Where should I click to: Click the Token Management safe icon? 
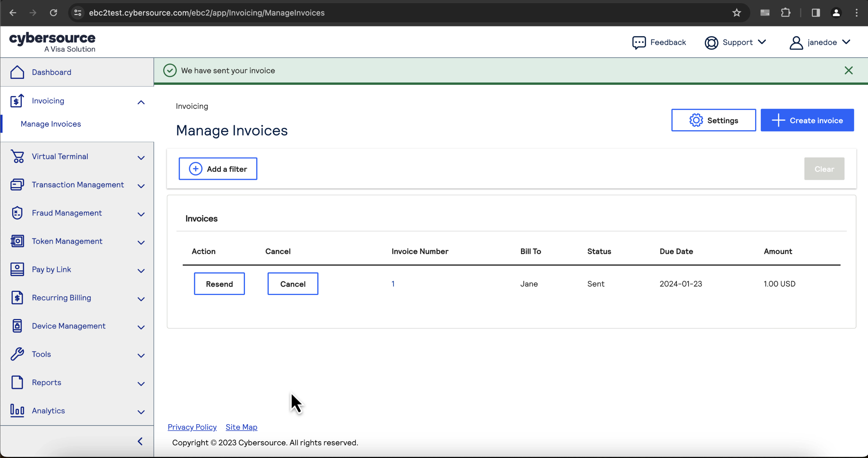pyautogui.click(x=17, y=241)
